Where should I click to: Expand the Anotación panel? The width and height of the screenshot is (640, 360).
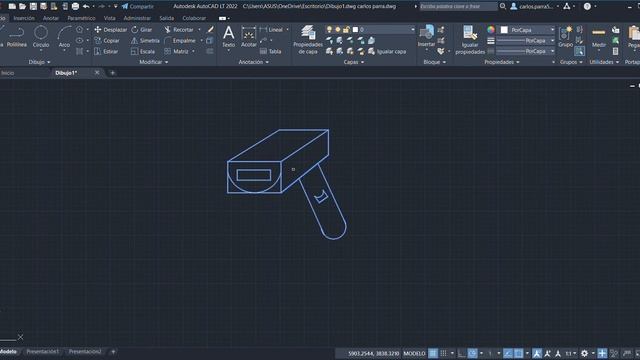pyautogui.click(x=253, y=62)
